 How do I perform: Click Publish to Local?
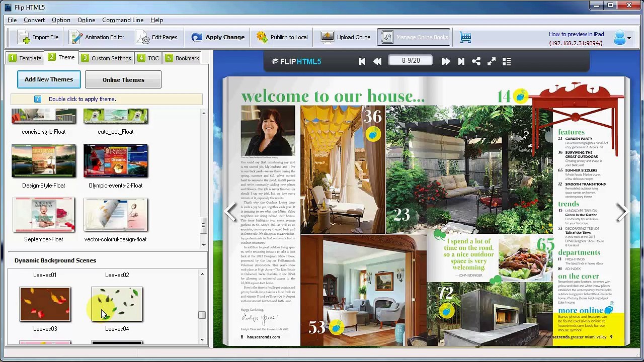pos(282,37)
